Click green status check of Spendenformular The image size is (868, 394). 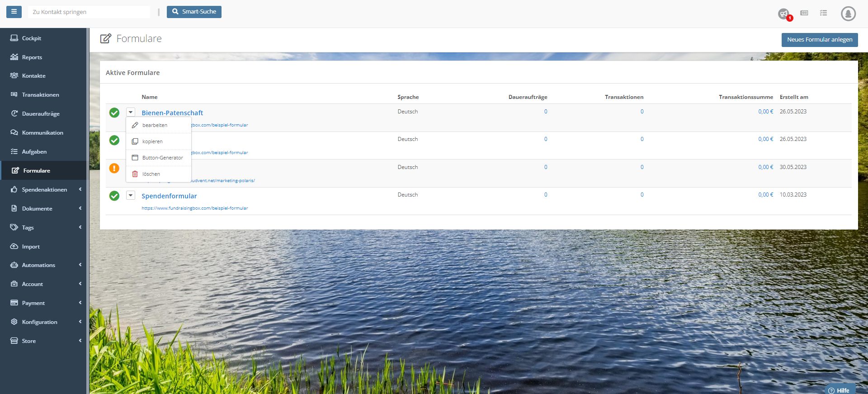(x=114, y=196)
